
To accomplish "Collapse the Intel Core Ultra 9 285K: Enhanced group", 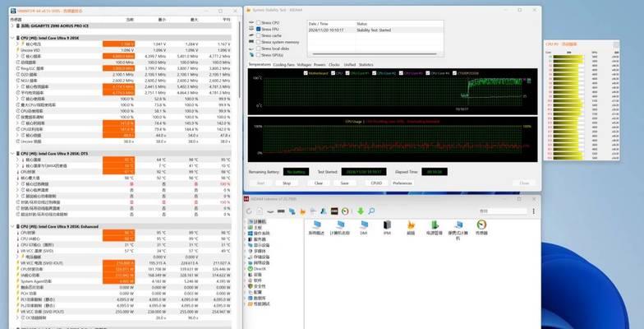I will coord(12,227).
